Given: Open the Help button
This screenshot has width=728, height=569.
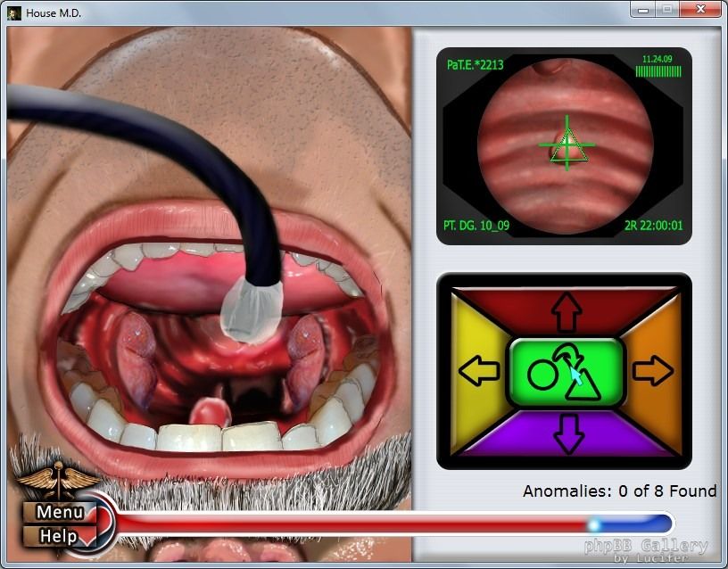Looking at the screenshot, I should (59, 536).
